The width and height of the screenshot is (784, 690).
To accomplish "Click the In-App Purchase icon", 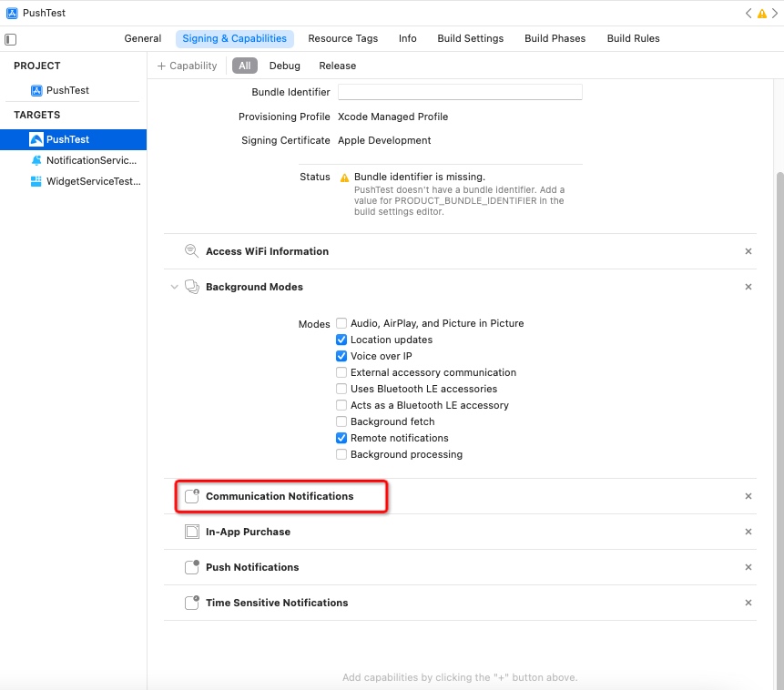I will pos(192,532).
